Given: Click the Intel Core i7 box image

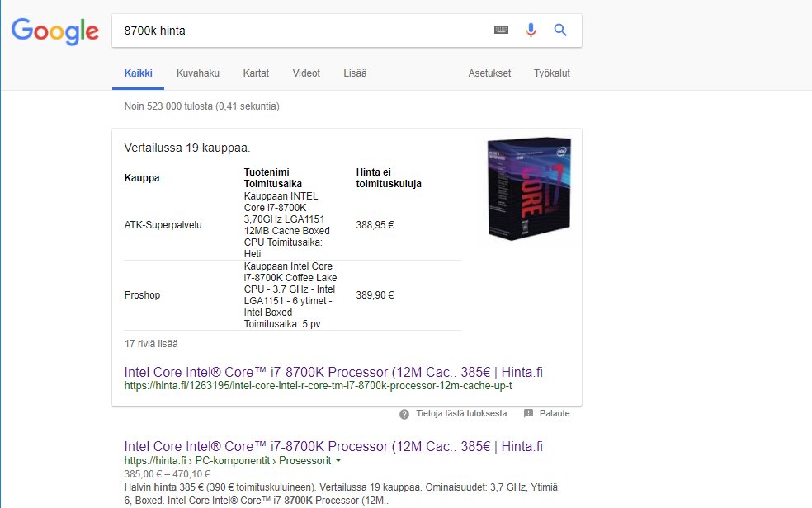Looking at the screenshot, I should 529,188.
